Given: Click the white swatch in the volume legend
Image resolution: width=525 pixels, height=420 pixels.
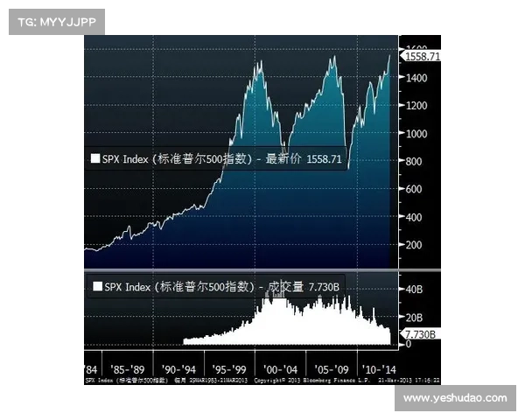Looking at the screenshot, I should pyautogui.click(x=97, y=286).
